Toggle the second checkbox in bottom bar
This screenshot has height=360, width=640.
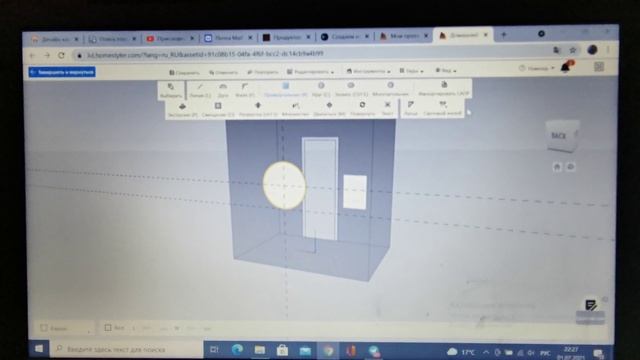pyautogui.click(x=108, y=328)
